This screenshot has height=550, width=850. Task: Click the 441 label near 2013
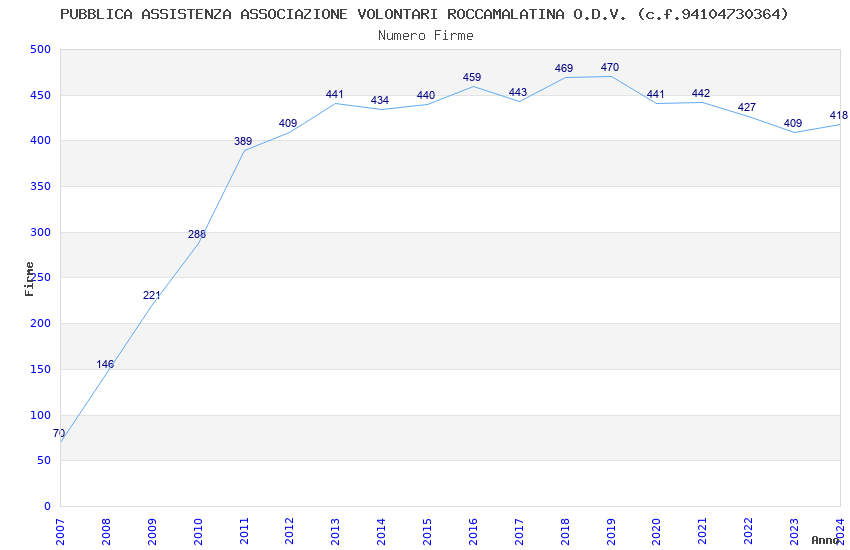[334, 94]
